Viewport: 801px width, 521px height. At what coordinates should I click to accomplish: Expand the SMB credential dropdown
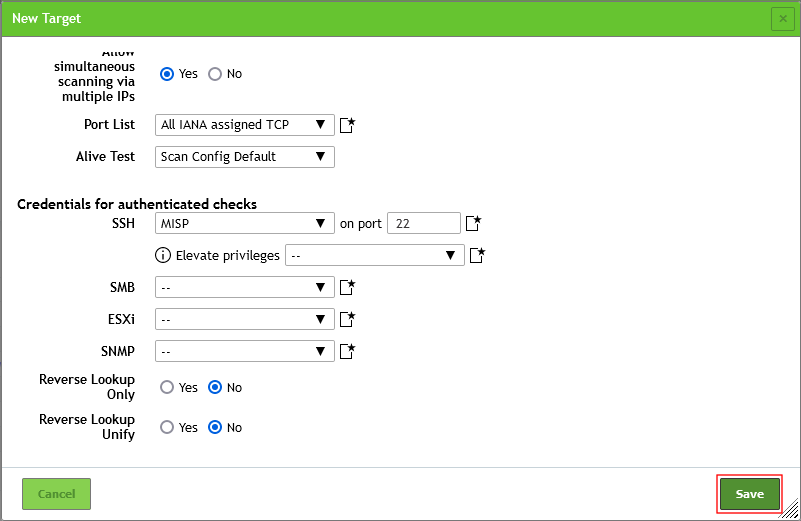245,288
